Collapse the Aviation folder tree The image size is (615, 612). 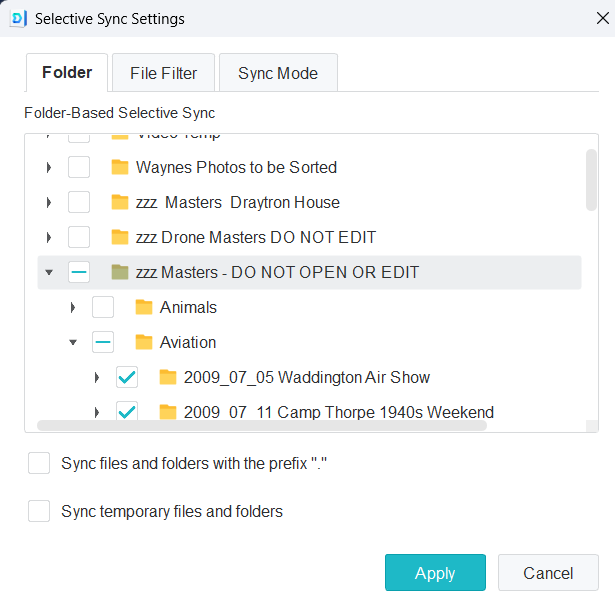[73, 342]
